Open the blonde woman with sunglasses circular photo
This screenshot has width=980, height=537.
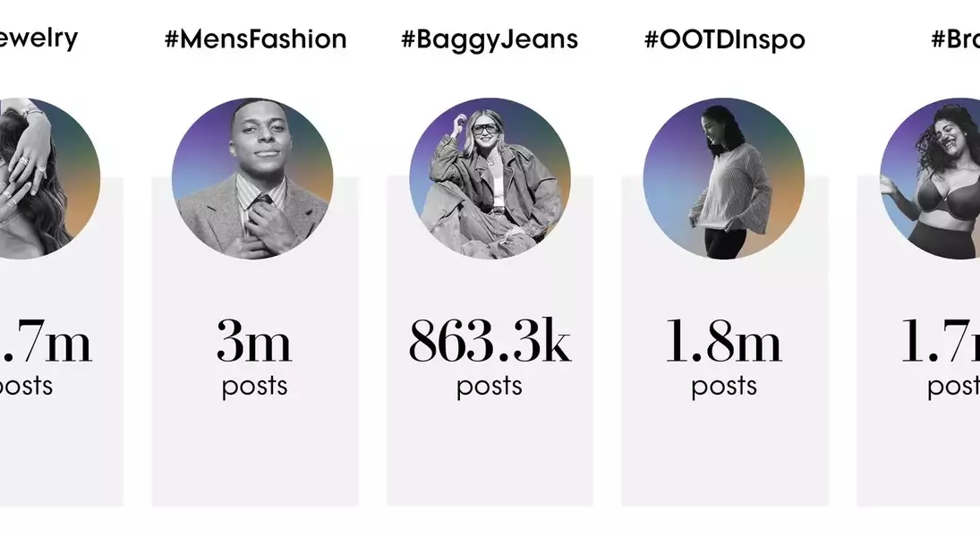tap(490, 178)
